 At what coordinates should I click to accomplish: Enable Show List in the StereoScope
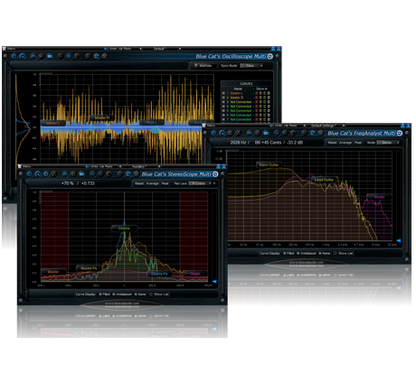tap(151, 294)
